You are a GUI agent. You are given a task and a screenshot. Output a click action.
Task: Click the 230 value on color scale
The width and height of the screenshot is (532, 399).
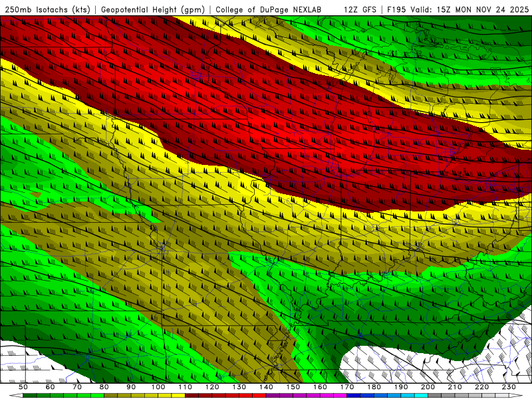coord(509,387)
